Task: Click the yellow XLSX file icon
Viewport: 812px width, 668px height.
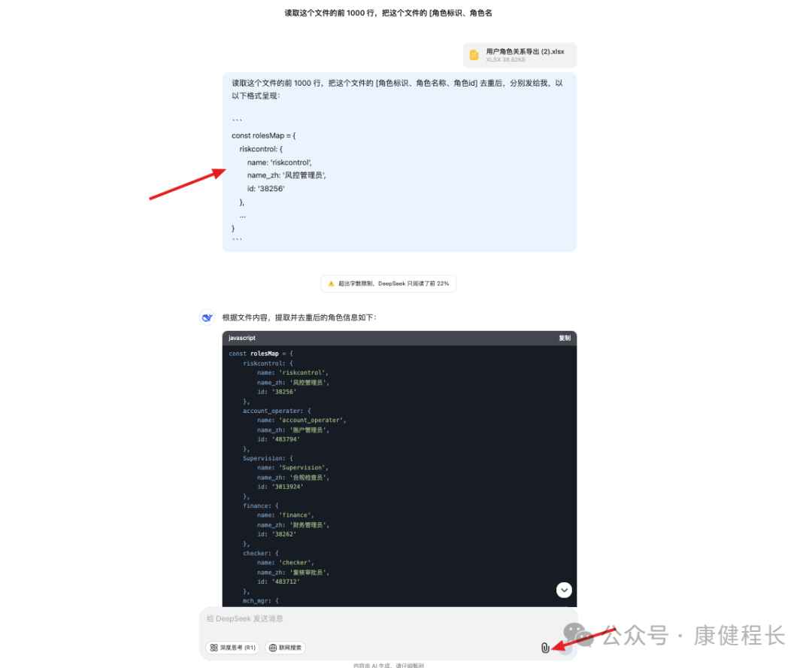Action: click(474, 55)
